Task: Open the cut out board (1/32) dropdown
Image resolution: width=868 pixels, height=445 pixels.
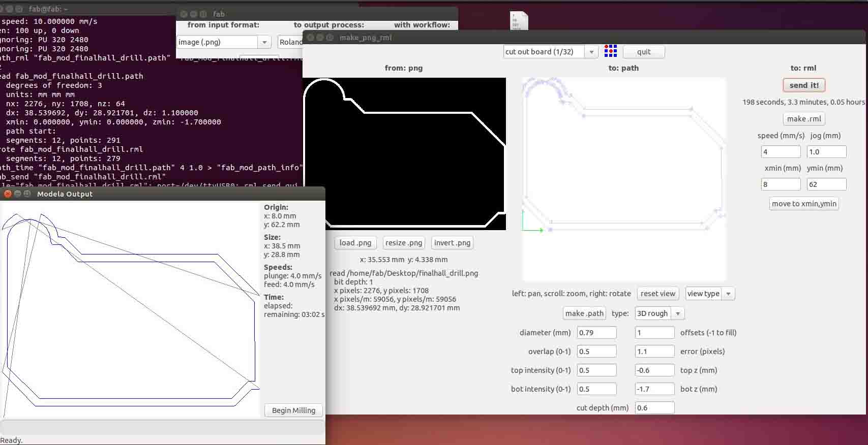Action: 551,52
